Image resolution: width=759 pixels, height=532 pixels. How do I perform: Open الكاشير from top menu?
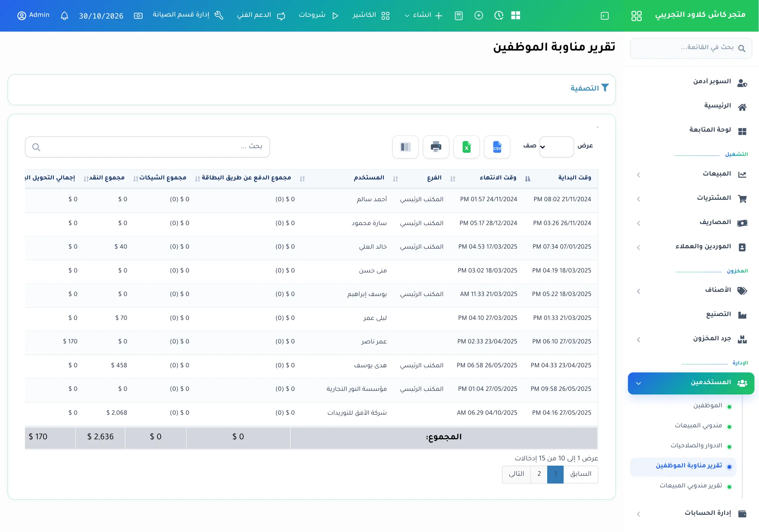(371, 15)
